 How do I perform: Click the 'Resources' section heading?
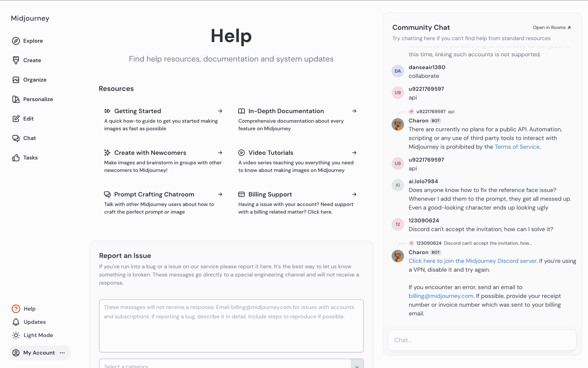point(116,89)
